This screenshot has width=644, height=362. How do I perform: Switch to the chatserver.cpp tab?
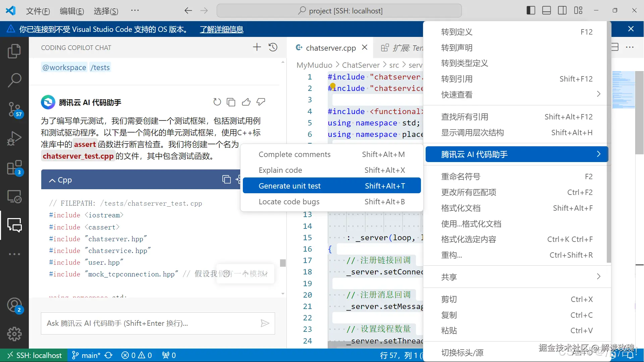tap(331, 48)
